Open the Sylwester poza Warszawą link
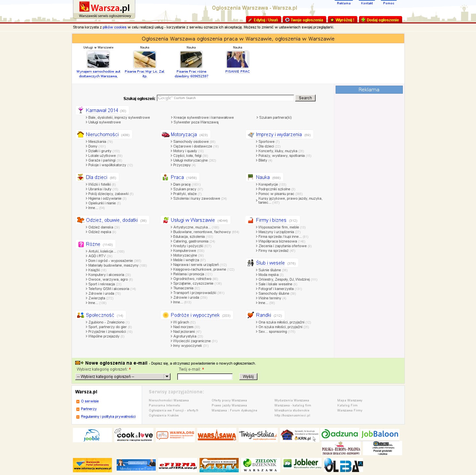This screenshot has width=476, height=475. (x=196, y=122)
